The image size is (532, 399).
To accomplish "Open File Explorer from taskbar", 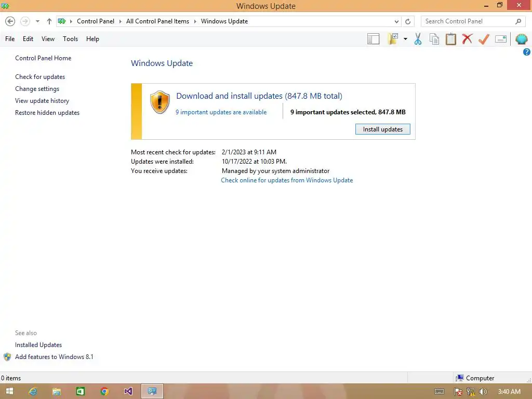I will [57, 391].
